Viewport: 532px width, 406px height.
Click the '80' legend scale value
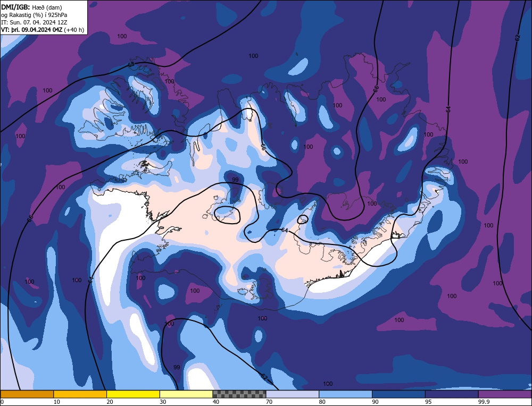(x=322, y=402)
